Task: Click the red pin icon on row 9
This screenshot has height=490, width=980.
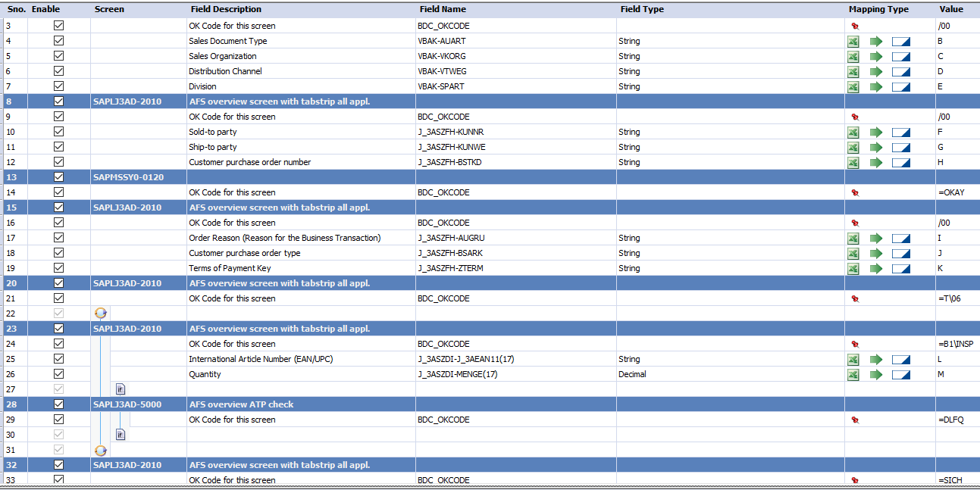Action: click(854, 117)
